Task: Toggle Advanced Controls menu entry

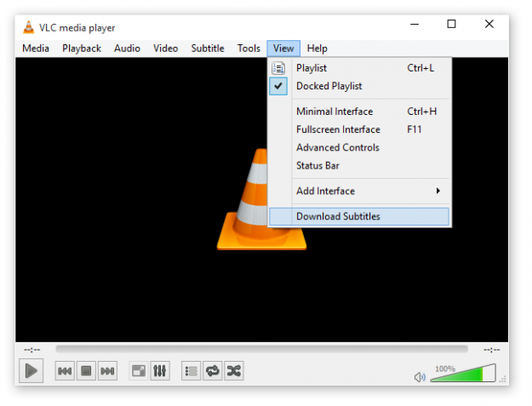Action: coord(359,147)
